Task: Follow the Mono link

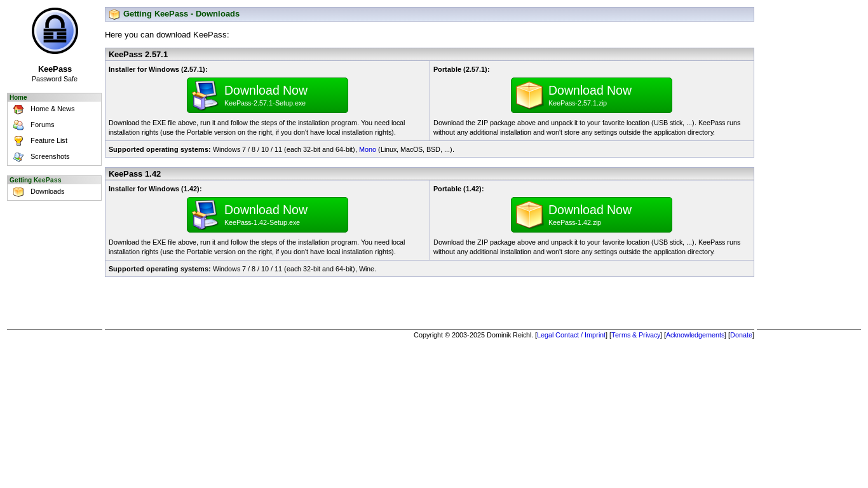Action: click(x=367, y=150)
